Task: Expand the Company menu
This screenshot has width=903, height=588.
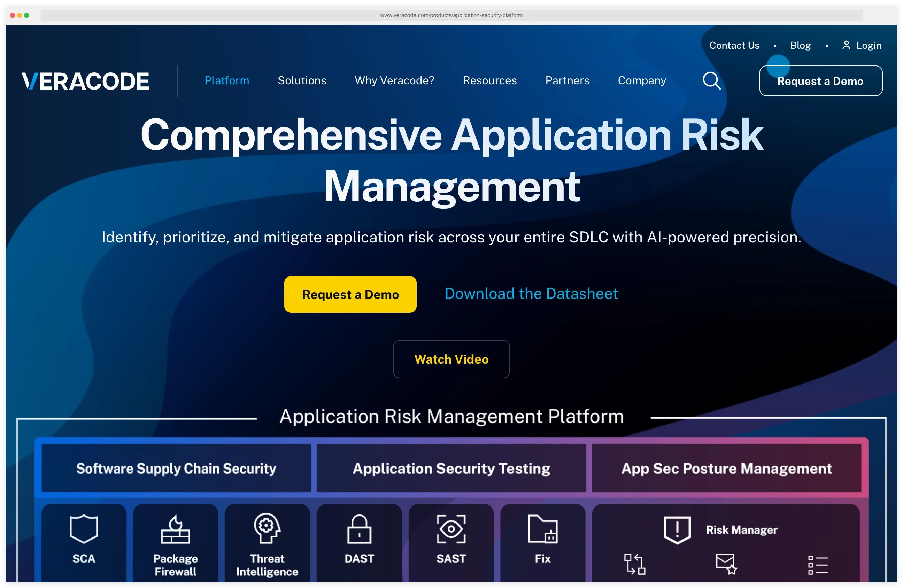Action: [642, 80]
